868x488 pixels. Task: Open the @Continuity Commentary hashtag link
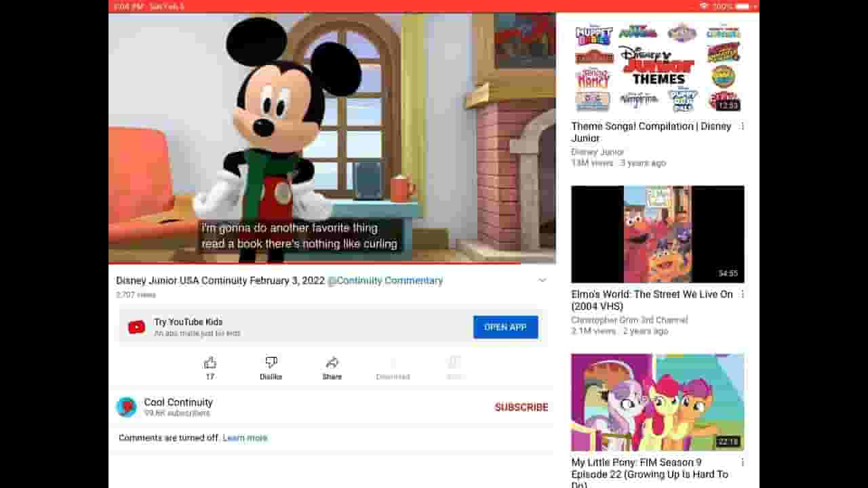tap(385, 281)
